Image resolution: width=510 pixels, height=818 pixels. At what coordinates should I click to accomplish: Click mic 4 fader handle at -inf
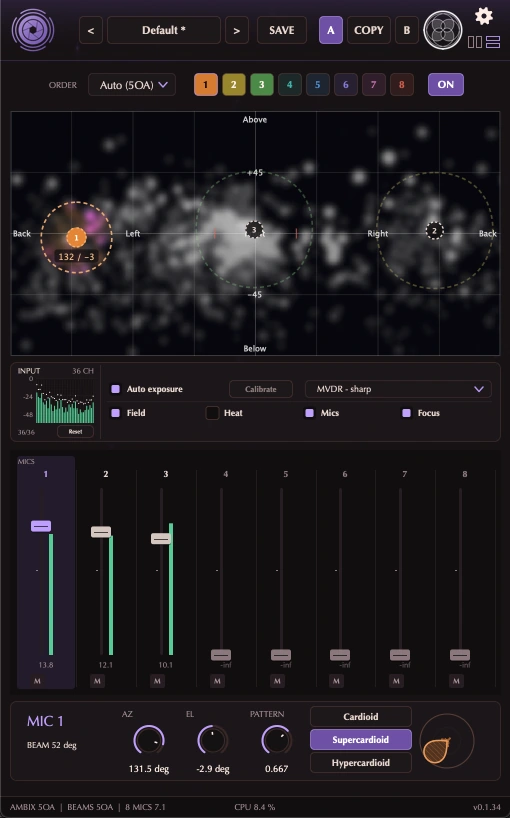coord(221,655)
